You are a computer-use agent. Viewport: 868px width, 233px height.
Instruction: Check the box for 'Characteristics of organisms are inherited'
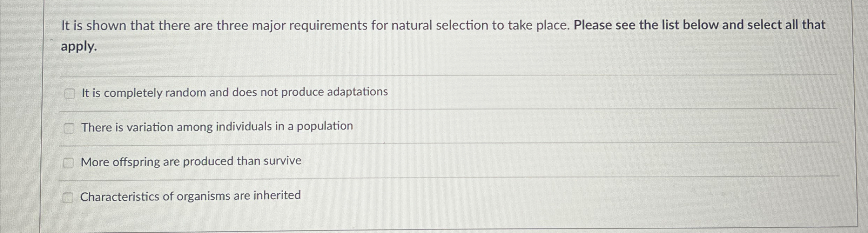coord(68,198)
